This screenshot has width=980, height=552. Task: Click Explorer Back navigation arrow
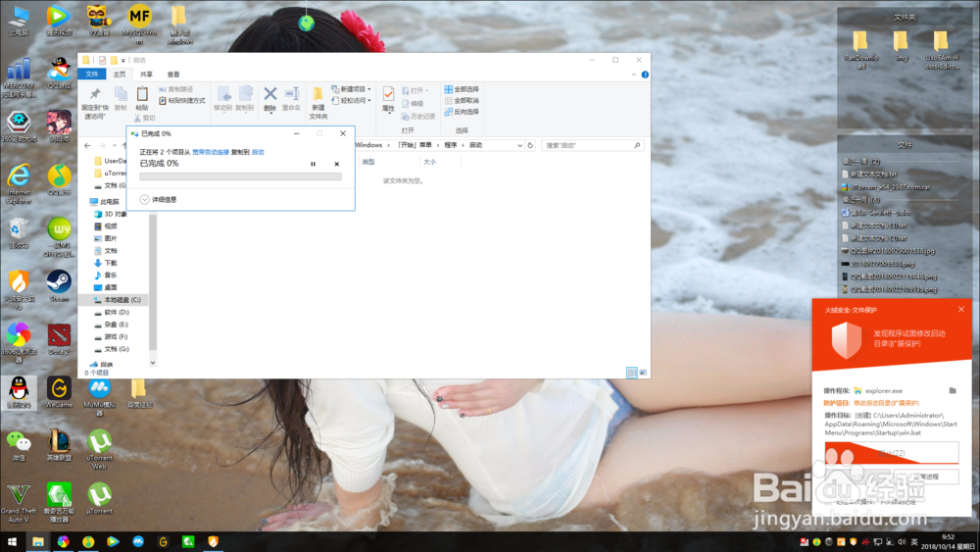[87, 146]
